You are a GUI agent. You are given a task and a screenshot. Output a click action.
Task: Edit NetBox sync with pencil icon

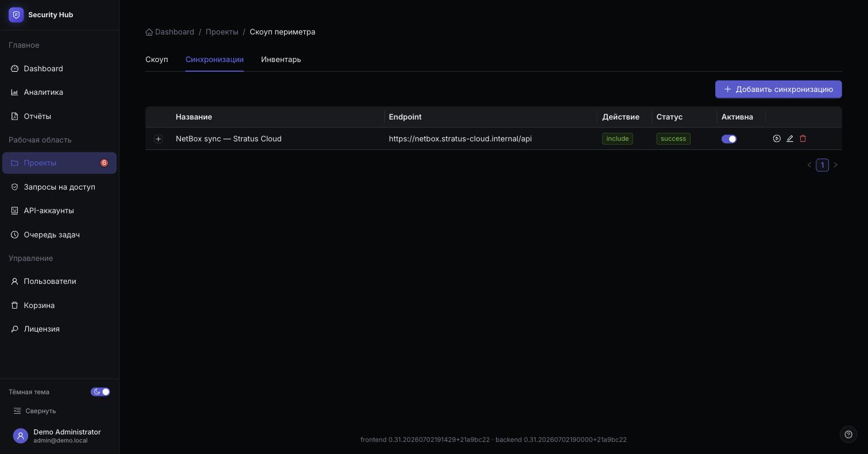790,138
